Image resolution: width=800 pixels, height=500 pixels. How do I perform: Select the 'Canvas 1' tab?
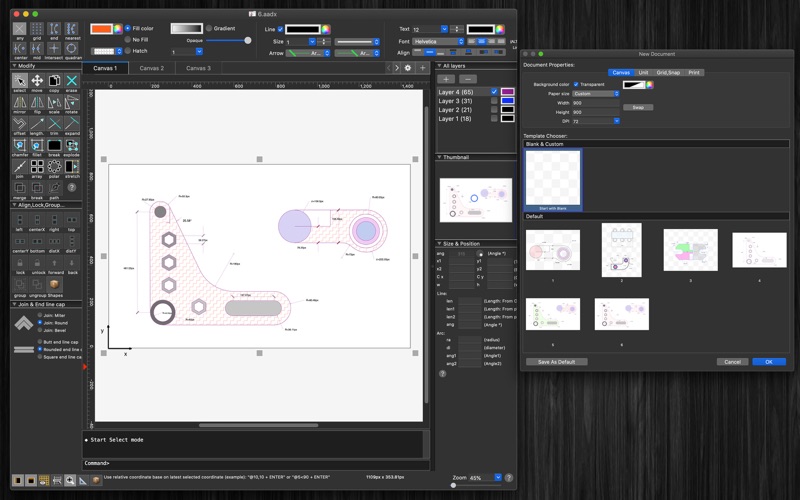tap(106, 68)
